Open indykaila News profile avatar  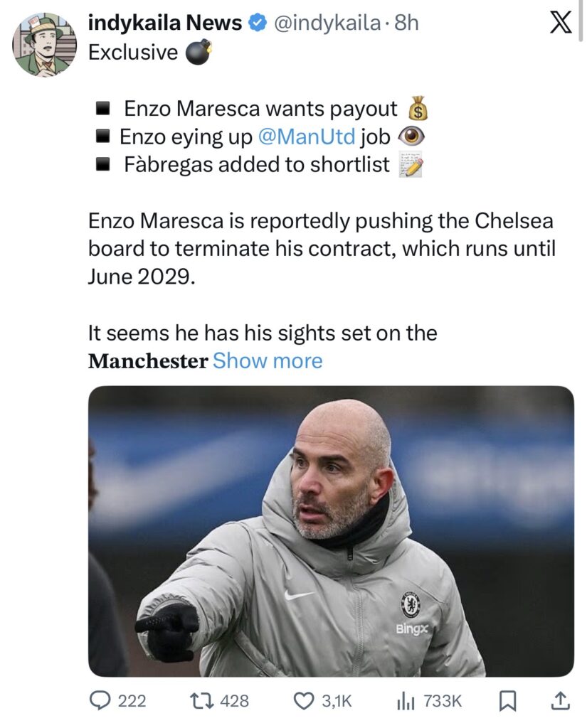click(x=44, y=44)
